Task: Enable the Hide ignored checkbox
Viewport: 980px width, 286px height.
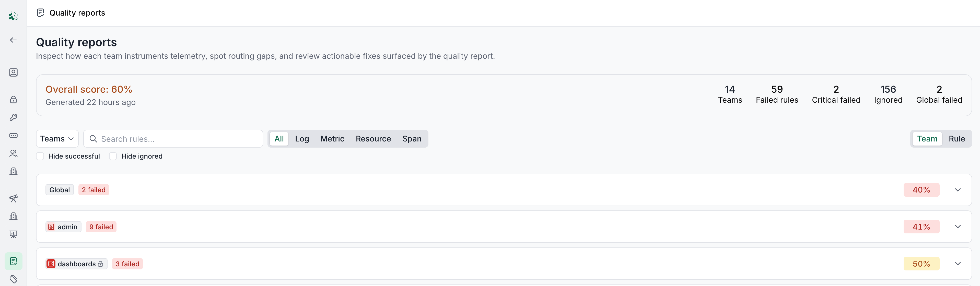Action: (x=113, y=156)
